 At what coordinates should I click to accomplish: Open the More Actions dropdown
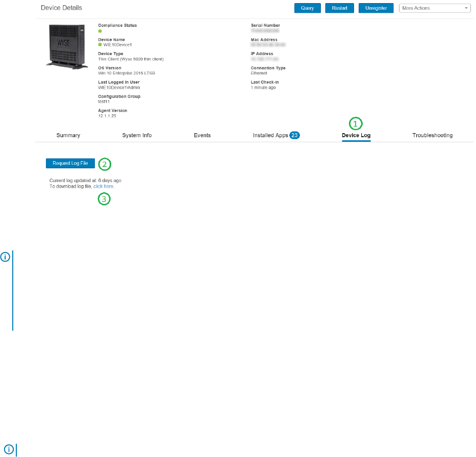pos(434,8)
